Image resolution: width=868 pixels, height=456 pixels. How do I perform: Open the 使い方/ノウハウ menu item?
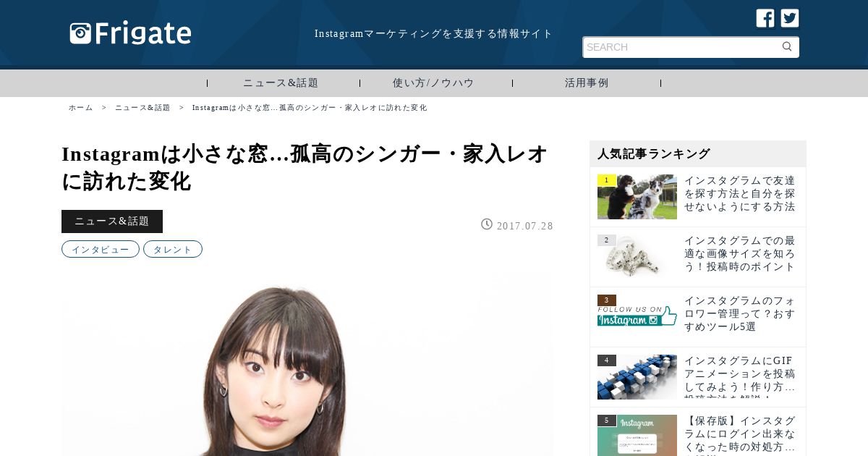(433, 83)
